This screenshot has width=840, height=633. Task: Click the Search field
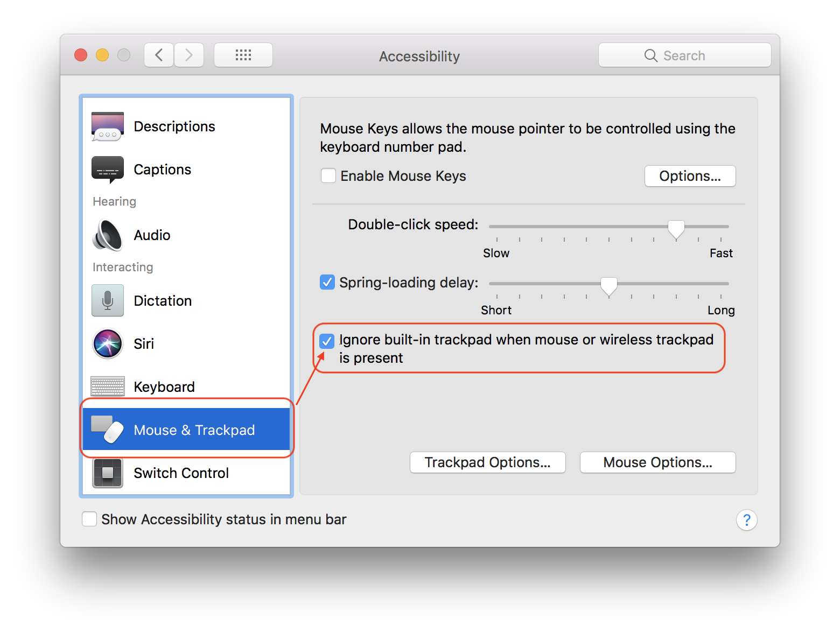[684, 55]
